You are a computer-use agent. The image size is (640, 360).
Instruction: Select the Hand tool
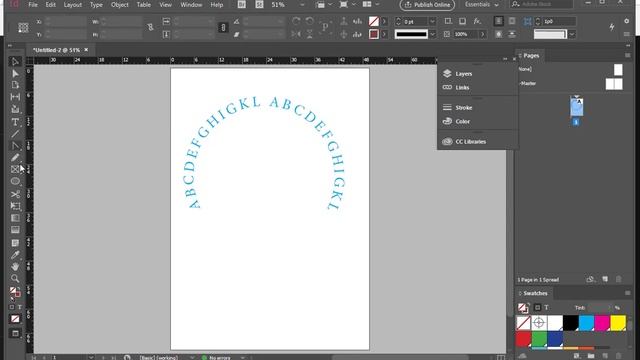[15, 267]
